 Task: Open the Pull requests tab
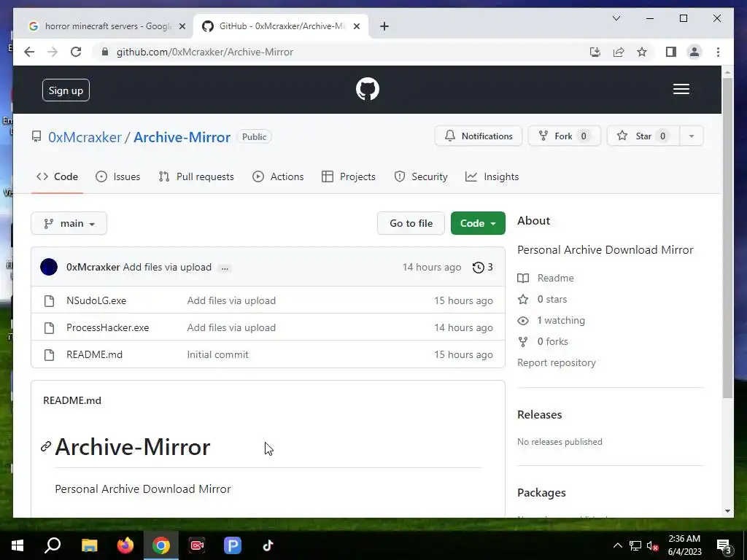(196, 176)
